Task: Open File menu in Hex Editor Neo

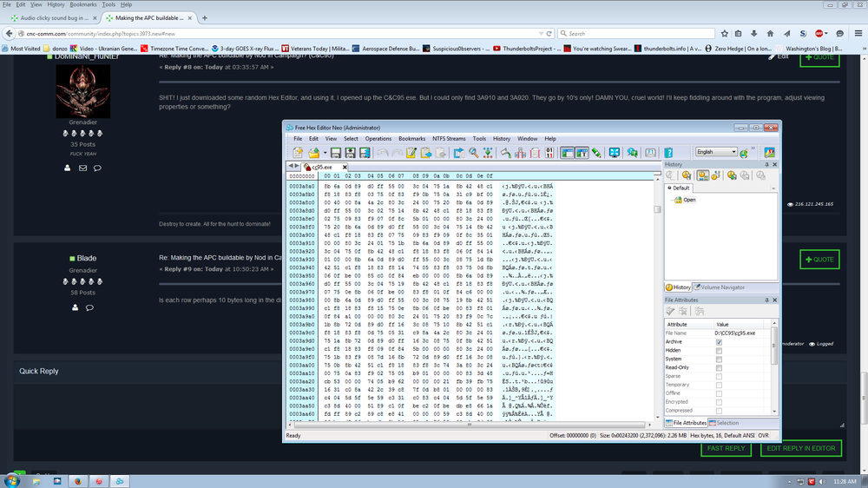Action: tap(298, 138)
